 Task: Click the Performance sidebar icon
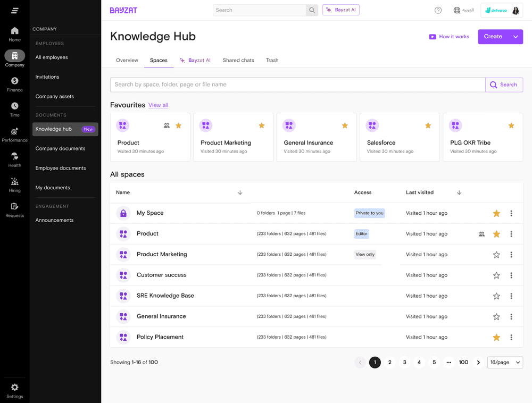pos(14,133)
